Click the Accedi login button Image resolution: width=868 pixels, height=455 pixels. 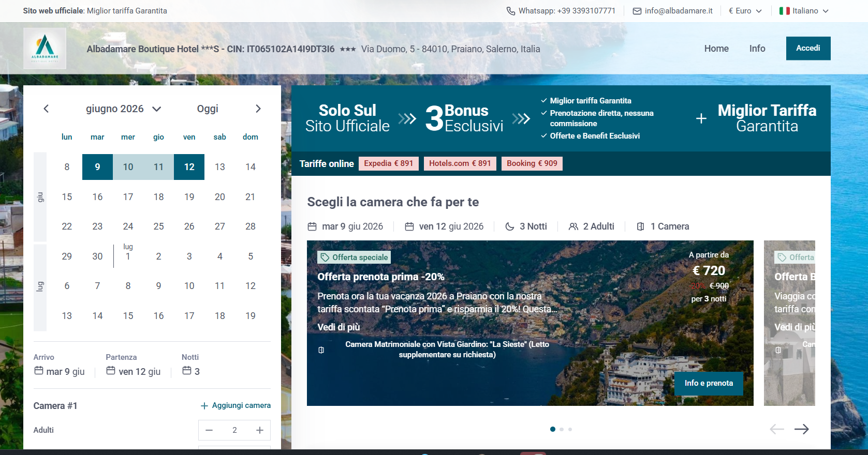click(x=808, y=48)
